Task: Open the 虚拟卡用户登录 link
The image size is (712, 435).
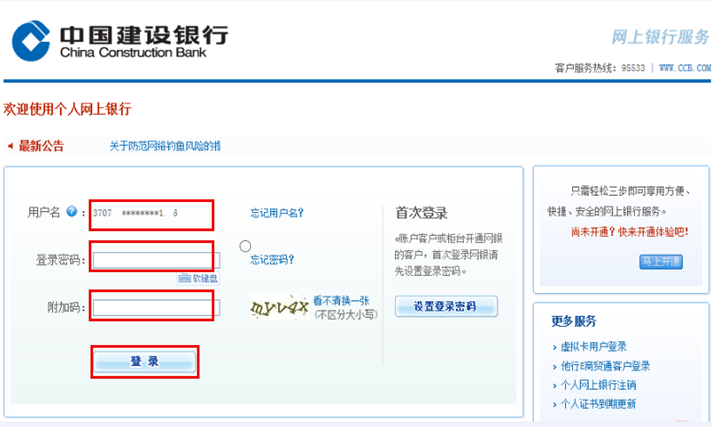Action: pyautogui.click(x=593, y=347)
